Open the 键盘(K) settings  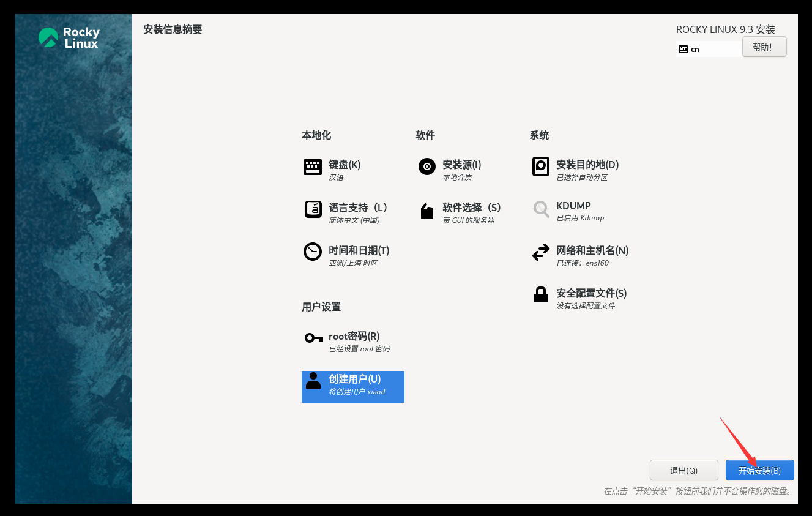pos(345,165)
